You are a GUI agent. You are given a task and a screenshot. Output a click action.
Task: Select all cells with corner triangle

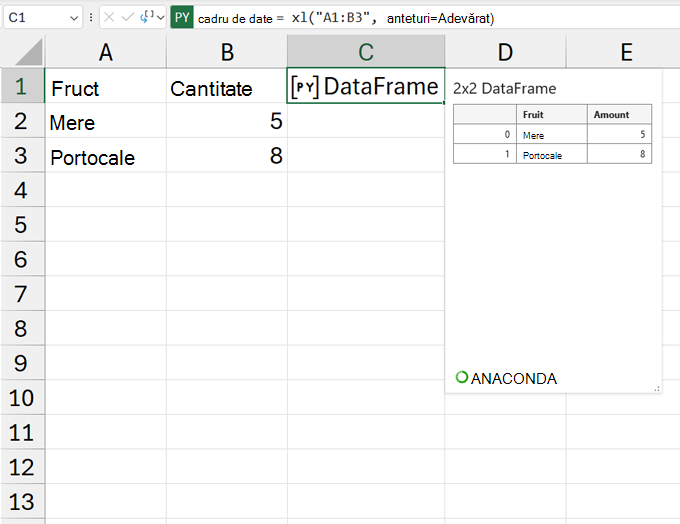tap(29, 52)
